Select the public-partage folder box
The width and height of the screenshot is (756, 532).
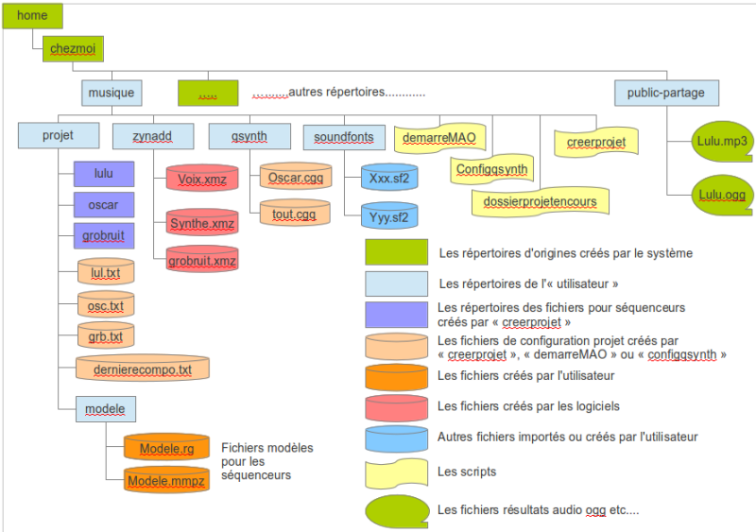666,93
